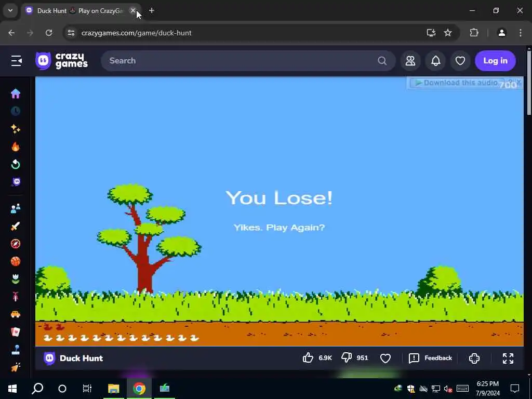View site information icon in address bar
Screen dimensions: 532x399
[71, 33]
